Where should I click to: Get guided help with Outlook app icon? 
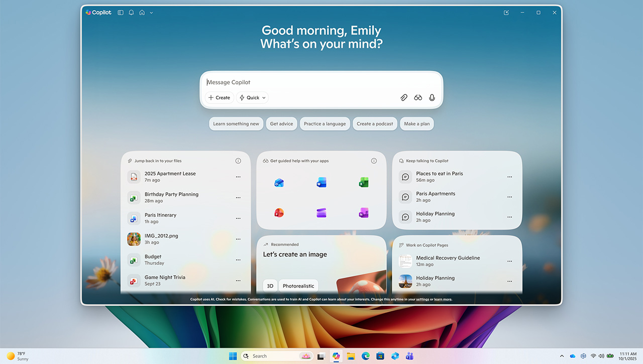(x=279, y=183)
